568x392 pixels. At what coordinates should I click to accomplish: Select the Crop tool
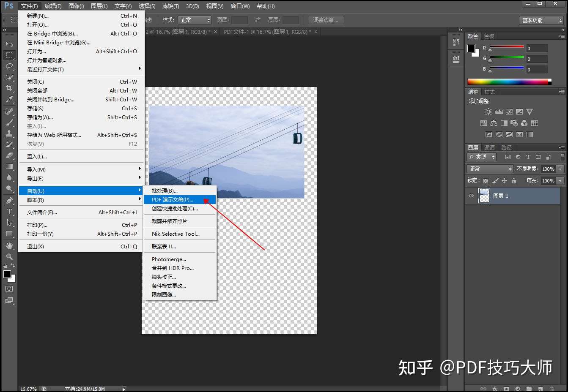tap(9, 88)
